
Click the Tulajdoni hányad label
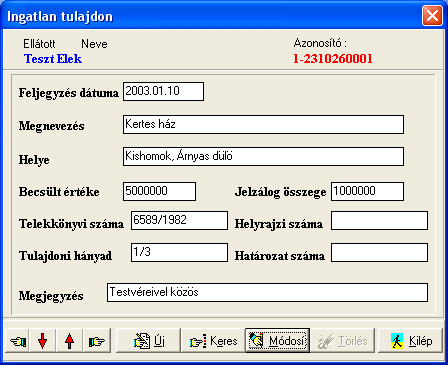pos(65,256)
